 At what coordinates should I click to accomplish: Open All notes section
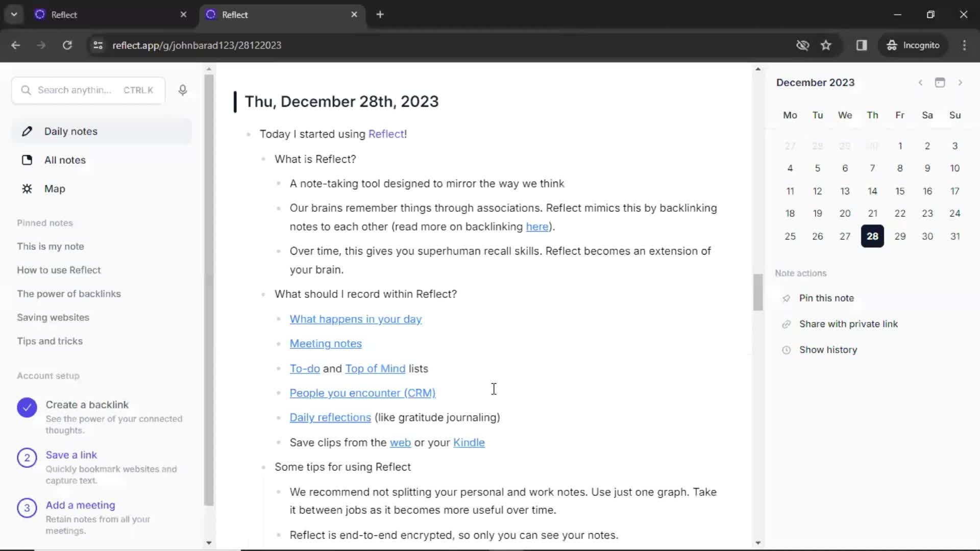click(x=65, y=160)
